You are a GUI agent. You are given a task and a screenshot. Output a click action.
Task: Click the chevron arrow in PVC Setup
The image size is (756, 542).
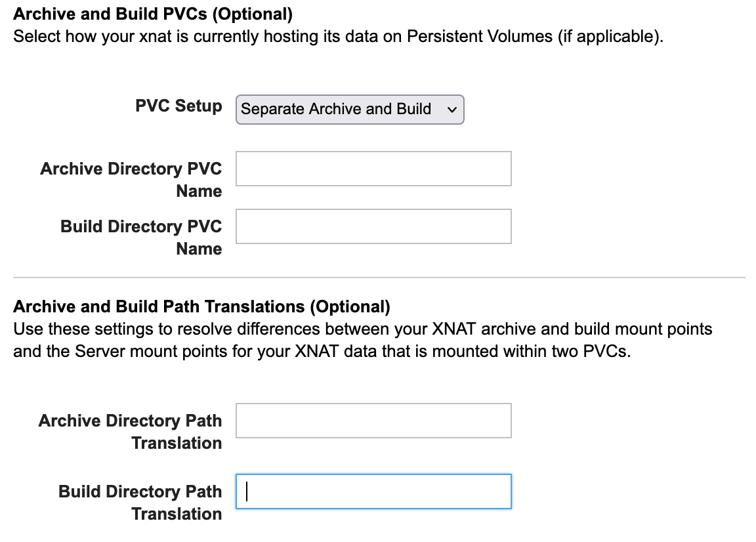[451, 110]
